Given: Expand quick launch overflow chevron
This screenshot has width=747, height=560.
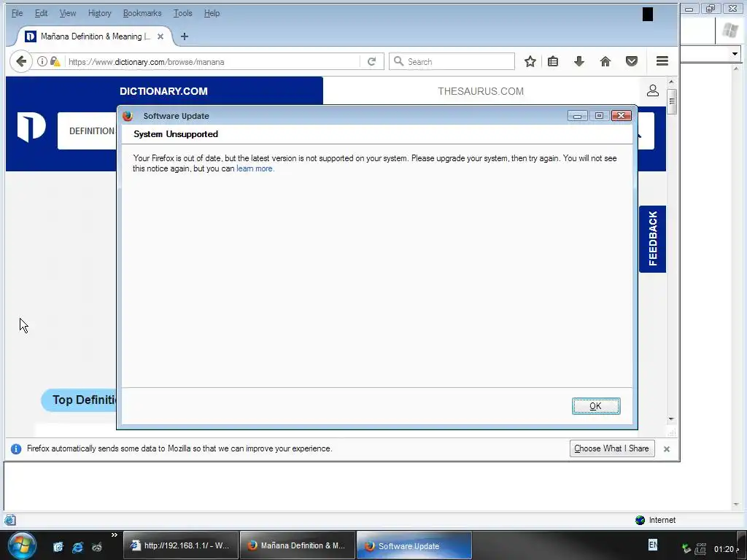Looking at the screenshot, I should pos(115,534).
